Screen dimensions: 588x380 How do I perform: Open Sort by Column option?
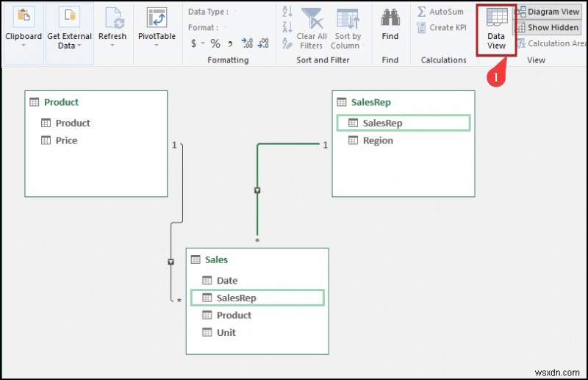[x=348, y=28]
